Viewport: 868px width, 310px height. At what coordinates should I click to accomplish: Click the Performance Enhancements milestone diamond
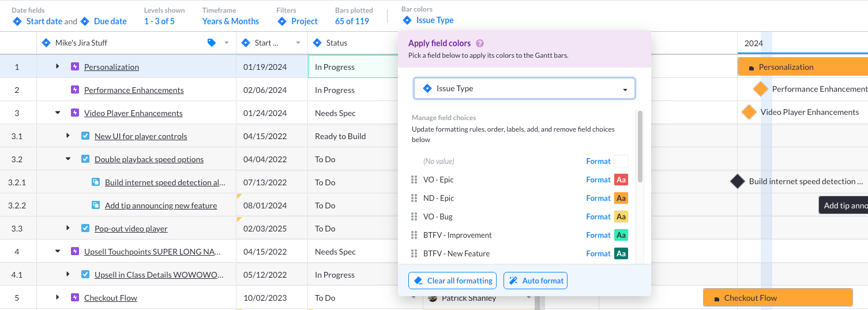(760, 89)
